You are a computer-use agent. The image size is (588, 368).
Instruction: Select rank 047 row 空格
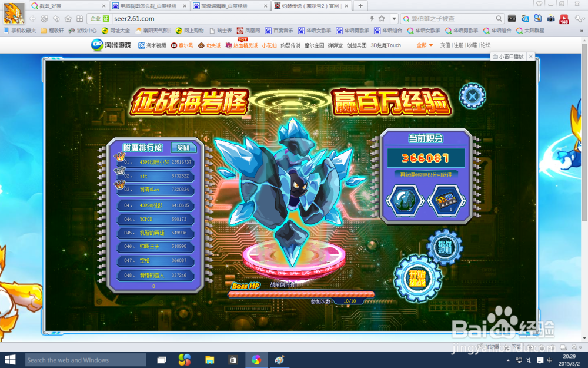click(155, 261)
